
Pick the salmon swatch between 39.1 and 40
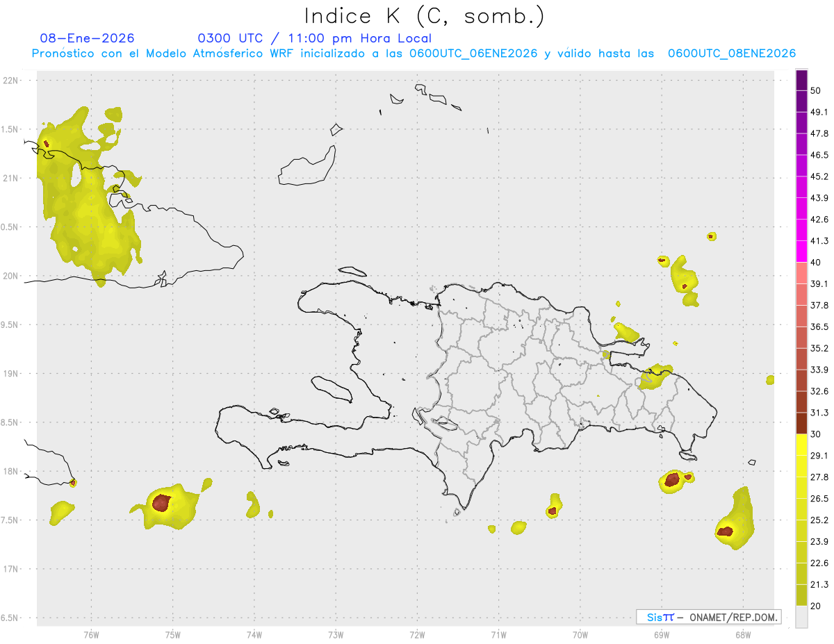[801, 273]
